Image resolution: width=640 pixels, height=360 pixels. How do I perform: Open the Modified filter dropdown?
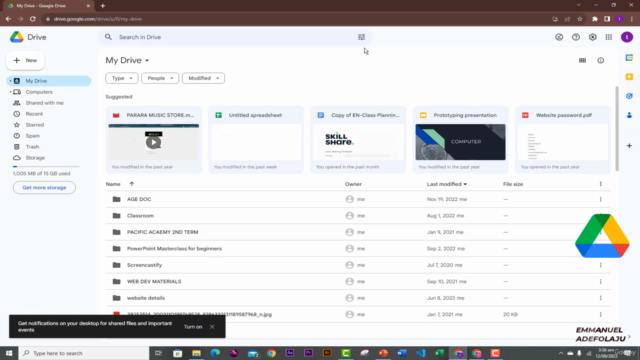(x=203, y=78)
